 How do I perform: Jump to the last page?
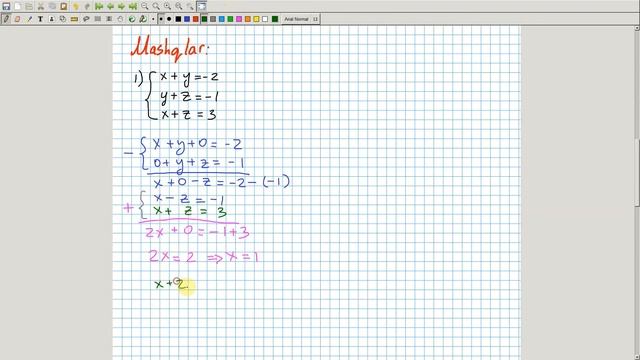click(x=133, y=7)
